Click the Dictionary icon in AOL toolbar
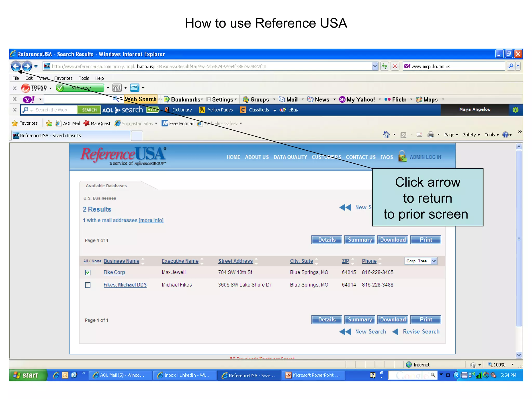The width and height of the screenshot is (532, 399). pyautogui.click(x=167, y=110)
